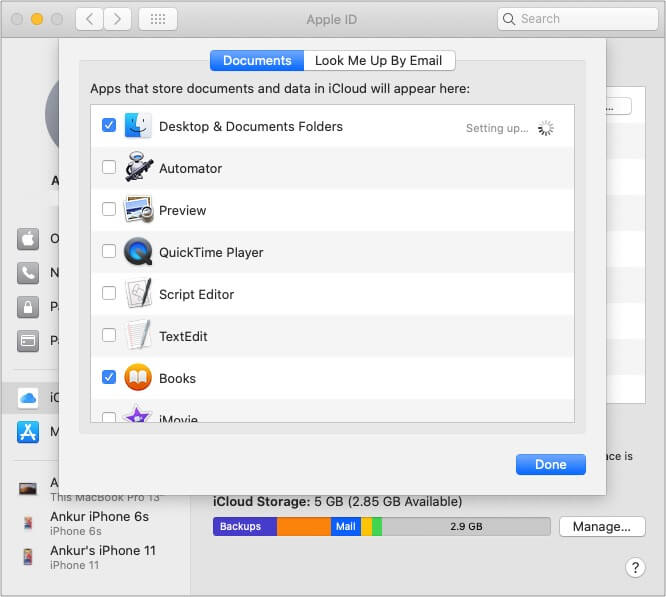Image resolution: width=666 pixels, height=597 pixels.
Task: Click the blue Done button
Action: [550, 465]
